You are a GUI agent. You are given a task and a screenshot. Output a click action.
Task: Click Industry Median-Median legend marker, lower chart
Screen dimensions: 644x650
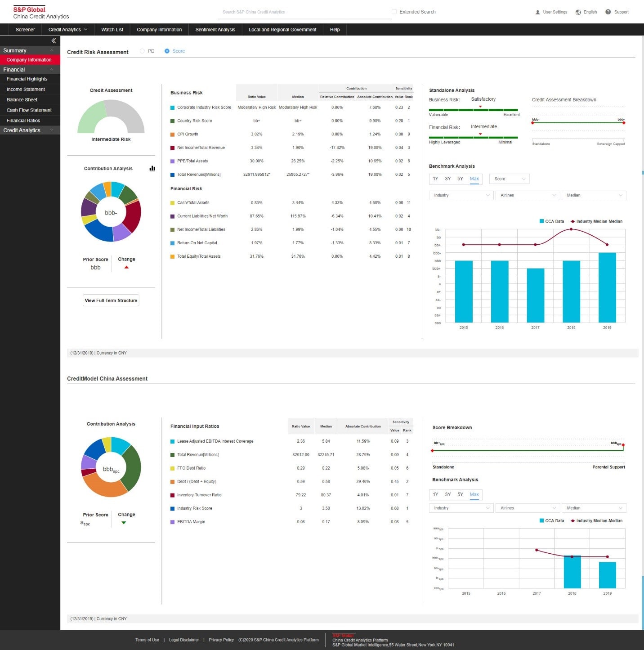572,521
